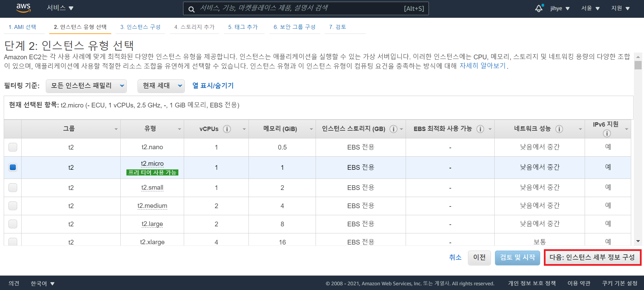
Task: Expand the vCPUs column sort arrow
Action: click(244, 129)
